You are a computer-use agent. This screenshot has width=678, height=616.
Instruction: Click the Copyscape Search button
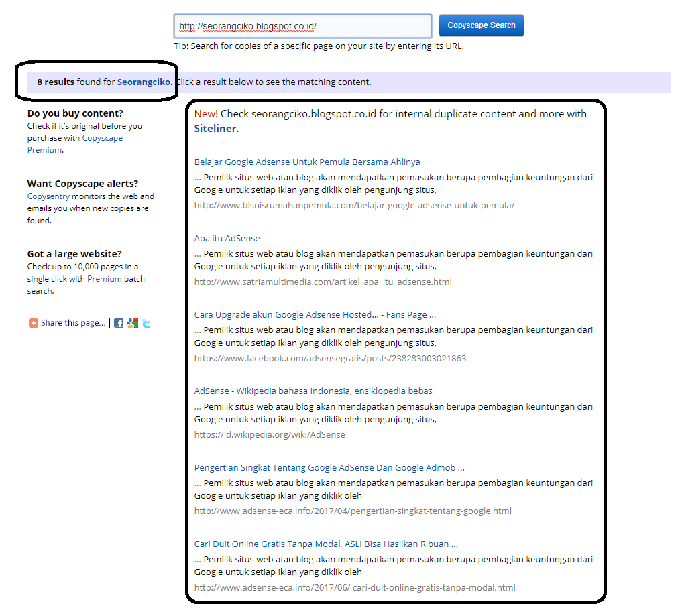pyautogui.click(x=482, y=25)
